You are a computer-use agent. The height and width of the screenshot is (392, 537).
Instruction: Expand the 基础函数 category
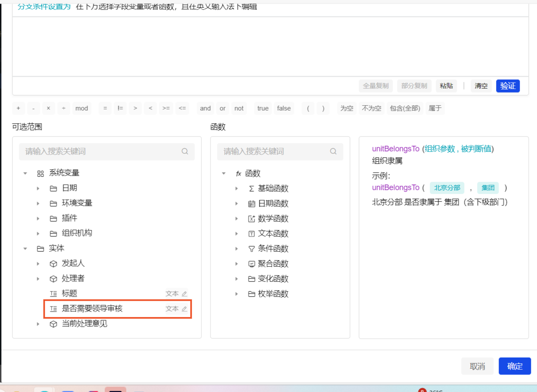(236, 189)
